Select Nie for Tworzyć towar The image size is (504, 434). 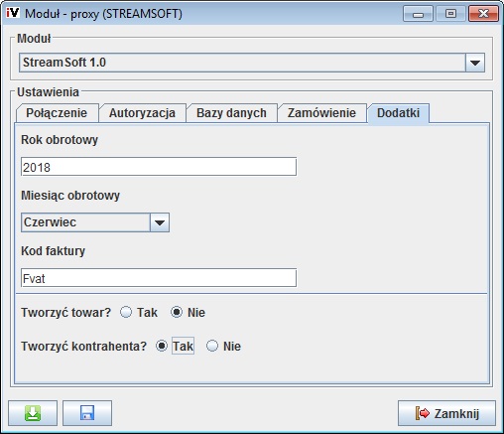(x=177, y=312)
